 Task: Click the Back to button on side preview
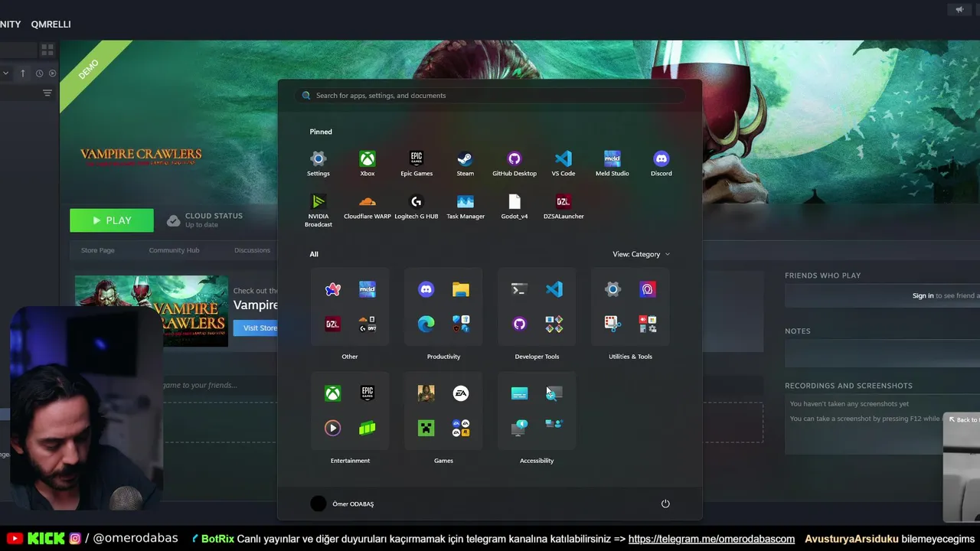(x=963, y=419)
